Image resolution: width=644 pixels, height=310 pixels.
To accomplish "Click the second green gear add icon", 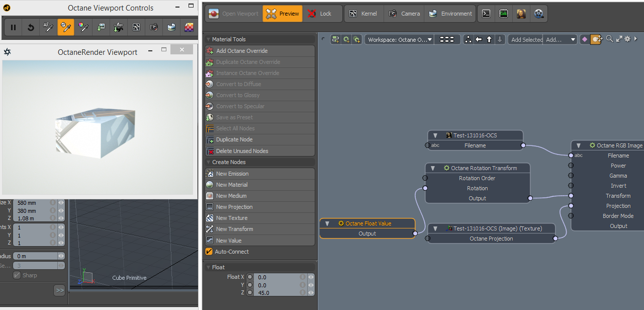I will click(x=356, y=39).
